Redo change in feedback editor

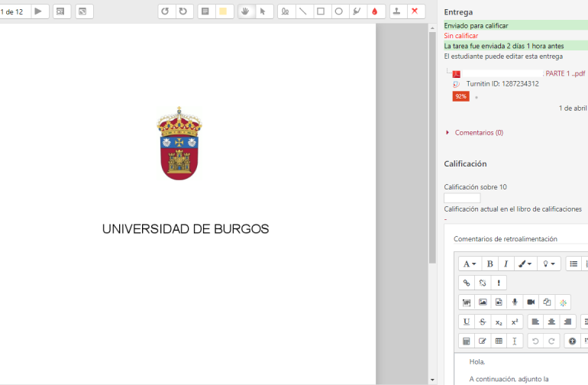551,341
